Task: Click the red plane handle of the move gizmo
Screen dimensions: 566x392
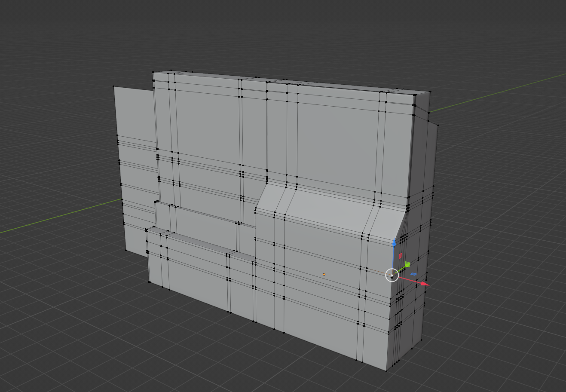Action: (400, 256)
